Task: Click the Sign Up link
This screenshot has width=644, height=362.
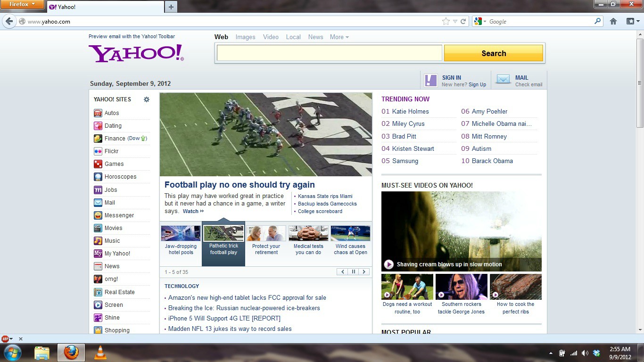Action: click(477, 85)
